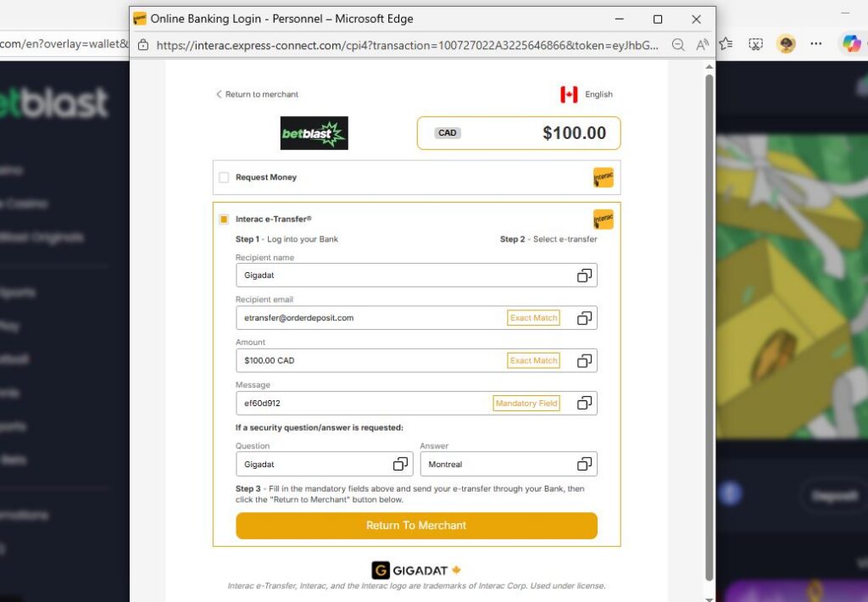Click the Interac logo in e-Transfer section
The height and width of the screenshot is (602, 868).
click(x=603, y=220)
